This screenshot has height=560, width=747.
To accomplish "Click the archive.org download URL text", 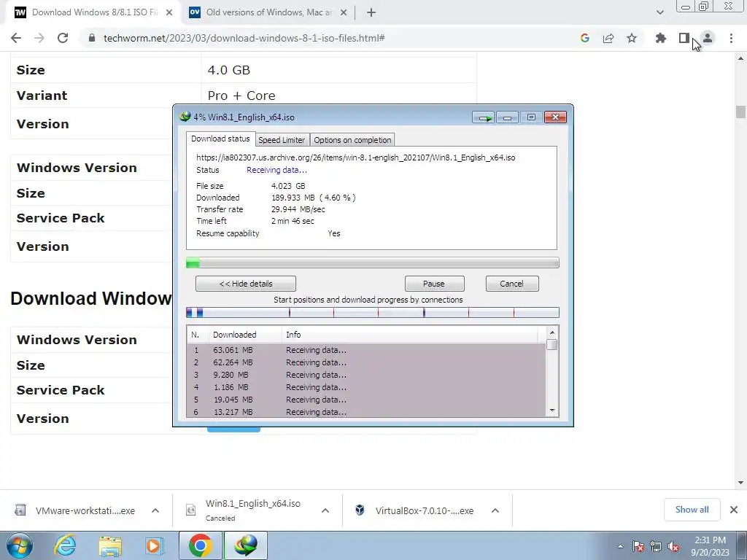I will pos(355,157).
